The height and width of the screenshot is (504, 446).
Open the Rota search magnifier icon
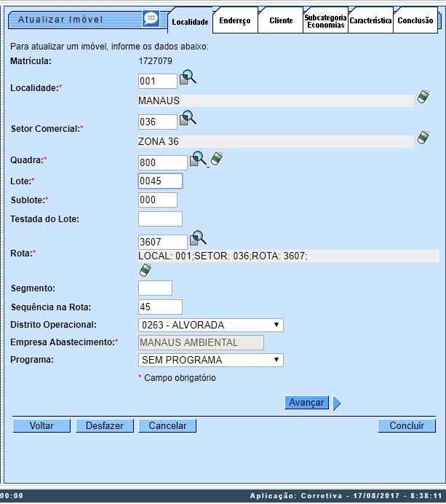198,238
